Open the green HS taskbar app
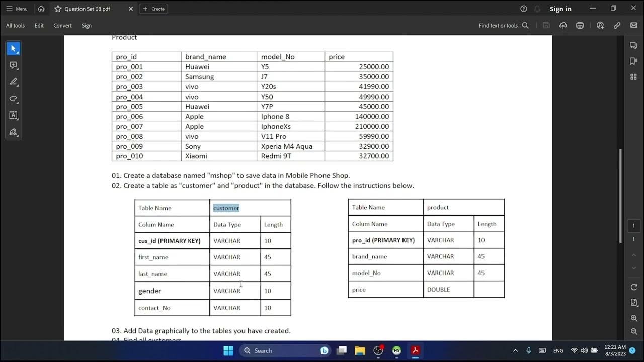The height and width of the screenshot is (362, 644). (397, 350)
